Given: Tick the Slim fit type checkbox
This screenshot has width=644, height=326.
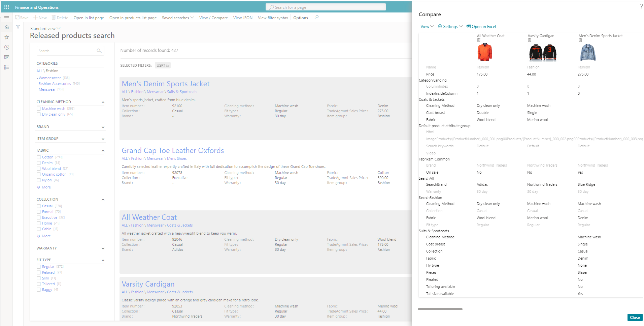Looking at the screenshot, I should pos(39,278).
